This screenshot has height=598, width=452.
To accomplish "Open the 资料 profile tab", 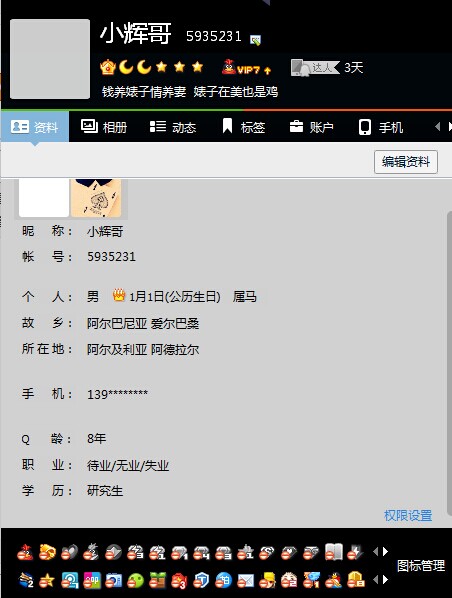I will click(35, 127).
